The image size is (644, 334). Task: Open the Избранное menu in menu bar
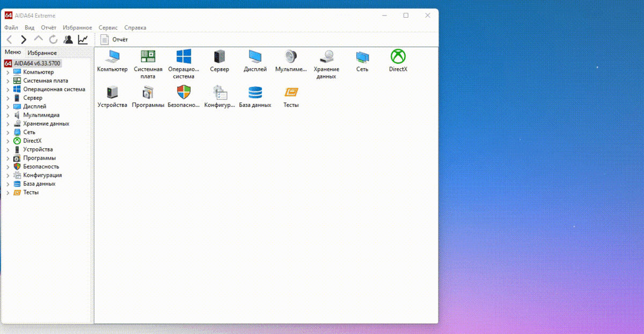tap(77, 27)
